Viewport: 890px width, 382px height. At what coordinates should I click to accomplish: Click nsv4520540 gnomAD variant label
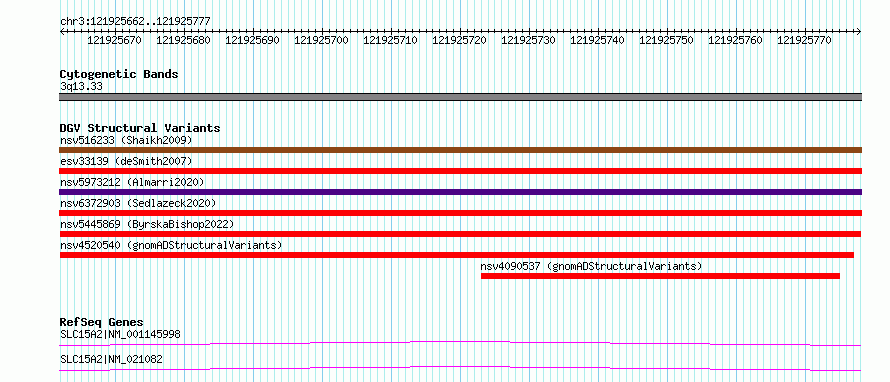[171, 245]
